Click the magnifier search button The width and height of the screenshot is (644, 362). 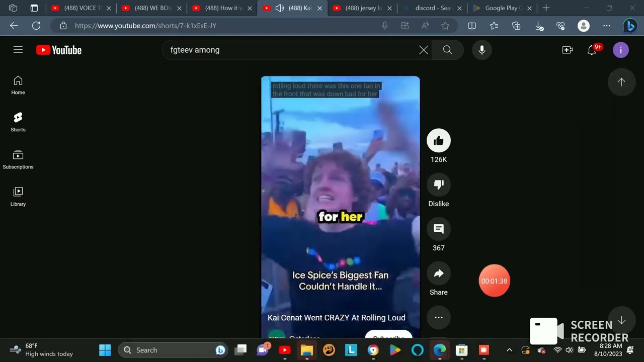[x=447, y=50]
